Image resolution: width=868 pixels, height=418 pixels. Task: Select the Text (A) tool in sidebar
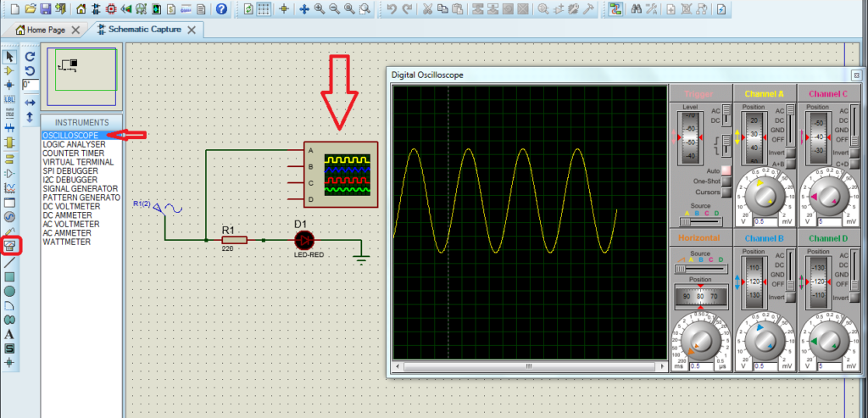(x=10, y=334)
